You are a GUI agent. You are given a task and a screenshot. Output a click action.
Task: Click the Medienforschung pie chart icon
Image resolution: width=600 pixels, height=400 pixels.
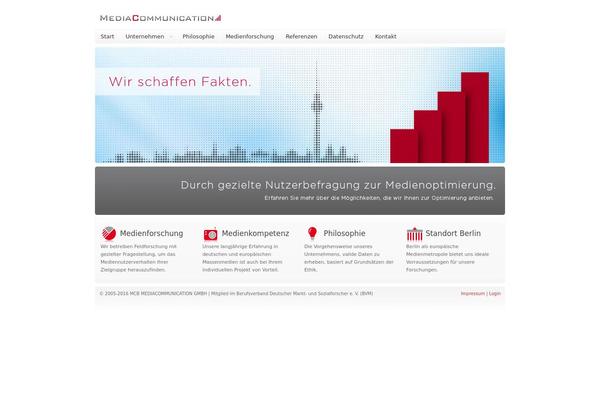click(109, 233)
